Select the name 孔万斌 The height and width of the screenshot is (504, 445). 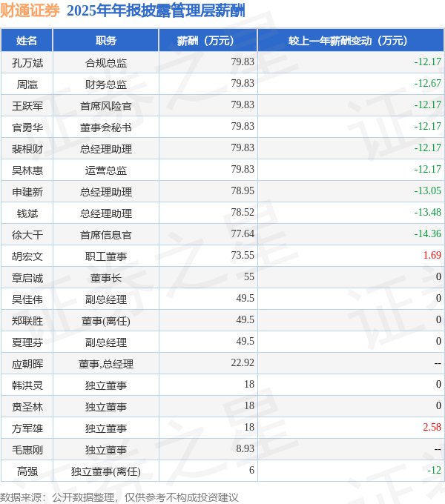click(x=27, y=62)
